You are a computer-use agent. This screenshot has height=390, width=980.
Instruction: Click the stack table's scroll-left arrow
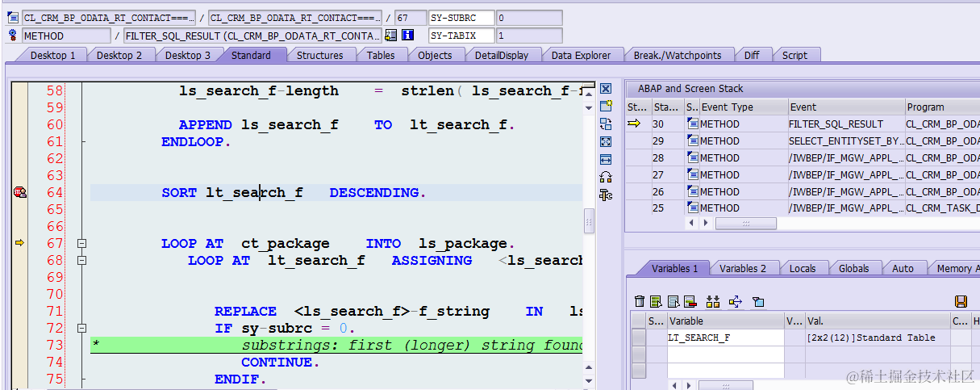tap(690, 223)
